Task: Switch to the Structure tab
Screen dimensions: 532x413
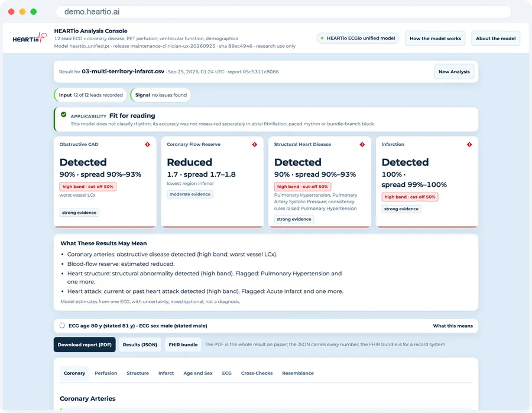Action: point(138,373)
